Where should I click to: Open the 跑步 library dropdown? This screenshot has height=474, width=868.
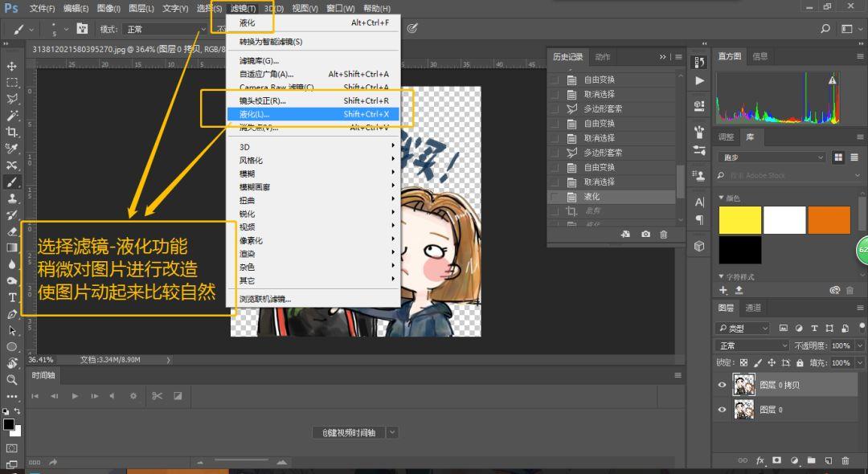click(x=772, y=157)
